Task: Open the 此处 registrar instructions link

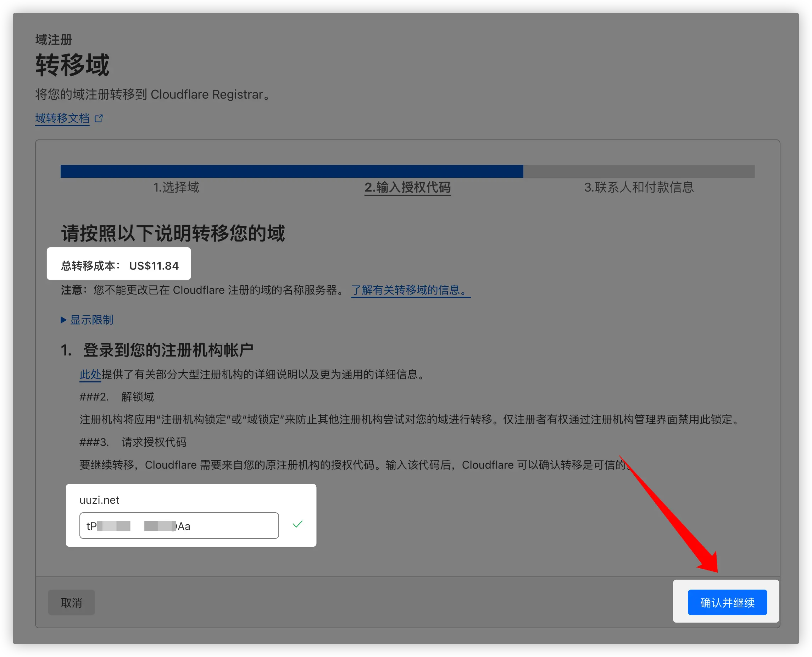Action: point(90,374)
